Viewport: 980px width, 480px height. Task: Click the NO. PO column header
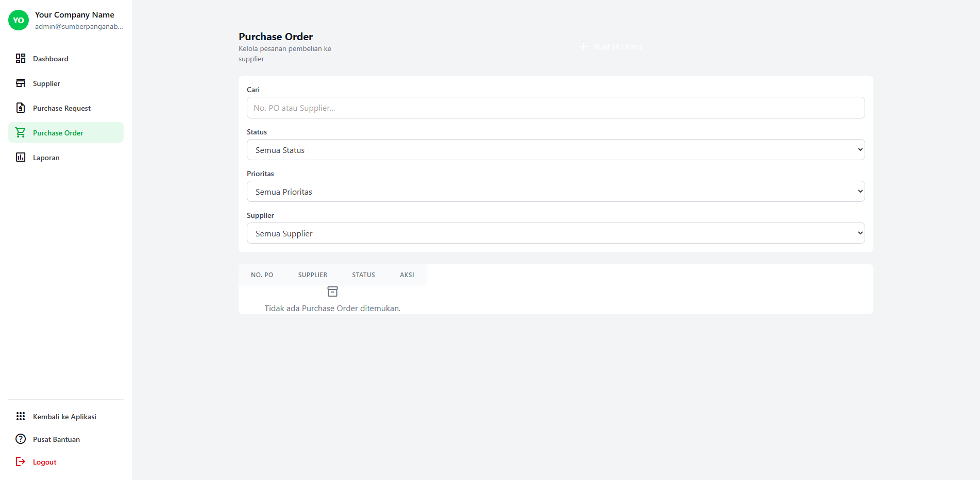(262, 275)
